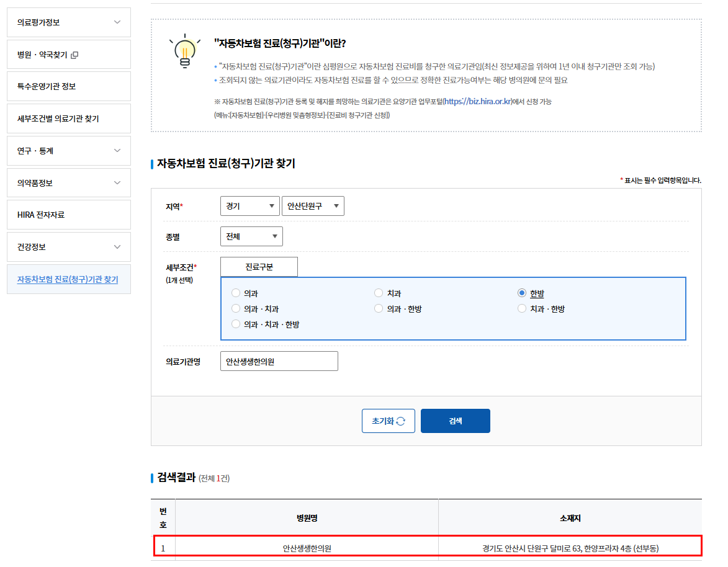This screenshot has width=728, height=567.
Task: Open the 안산단원구 district dropdown
Action: tap(313, 206)
